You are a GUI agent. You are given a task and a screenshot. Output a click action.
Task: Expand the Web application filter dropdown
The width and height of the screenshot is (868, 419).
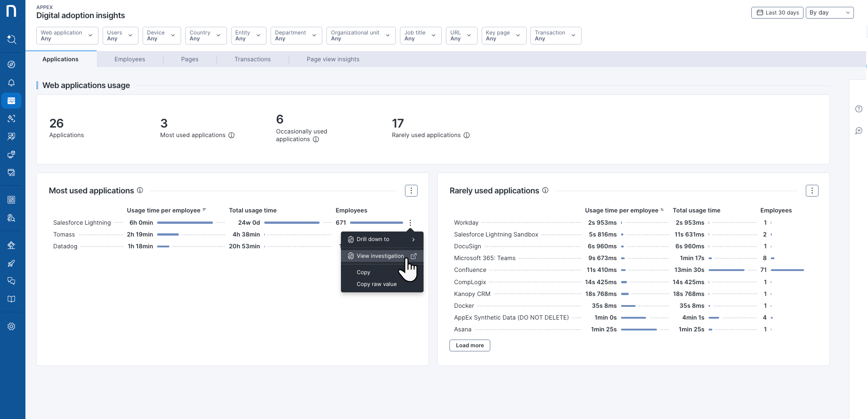pyautogui.click(x=67, y=35)
